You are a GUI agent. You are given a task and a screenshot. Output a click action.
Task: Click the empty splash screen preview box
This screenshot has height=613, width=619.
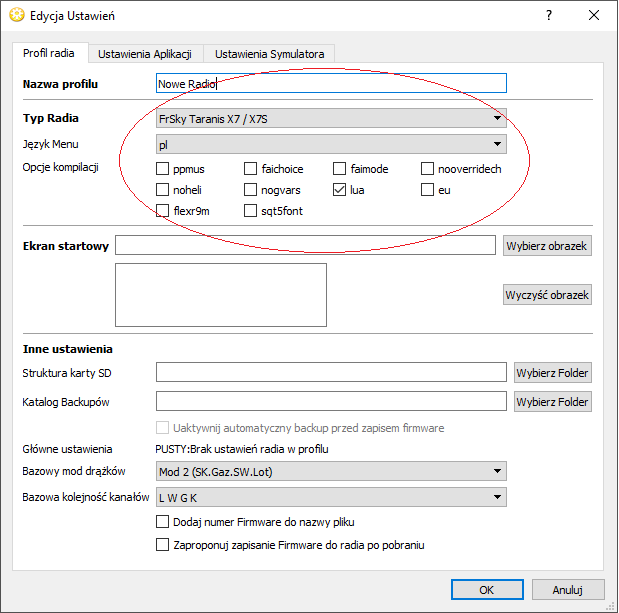point(221,295)
